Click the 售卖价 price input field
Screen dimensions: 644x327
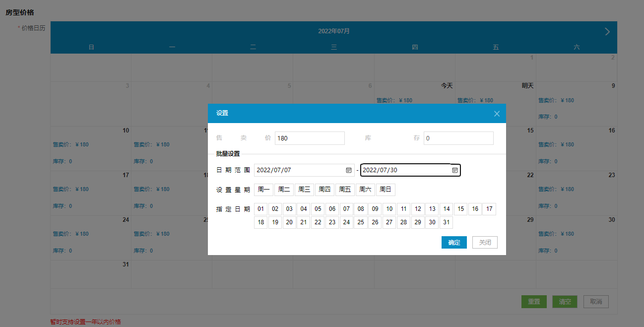point(310,138)
